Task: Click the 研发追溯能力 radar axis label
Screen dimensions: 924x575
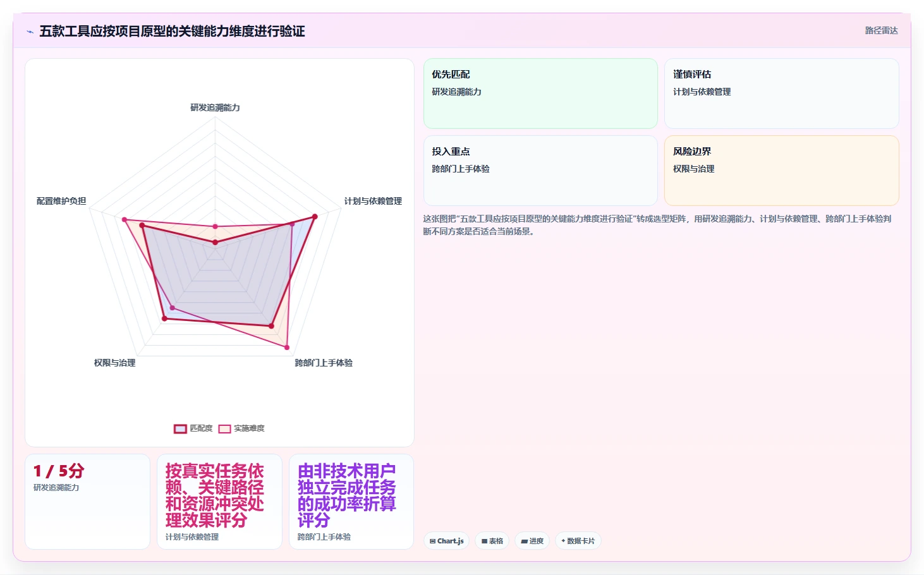Action: [215, 107]
